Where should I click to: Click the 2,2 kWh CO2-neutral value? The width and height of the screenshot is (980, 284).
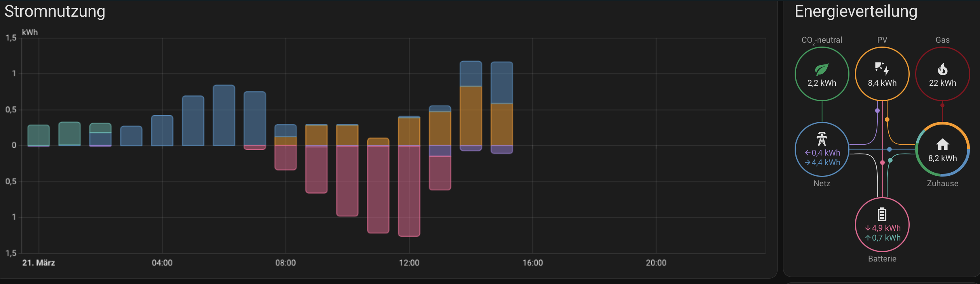pyautogui.click(x=821, y=83)
